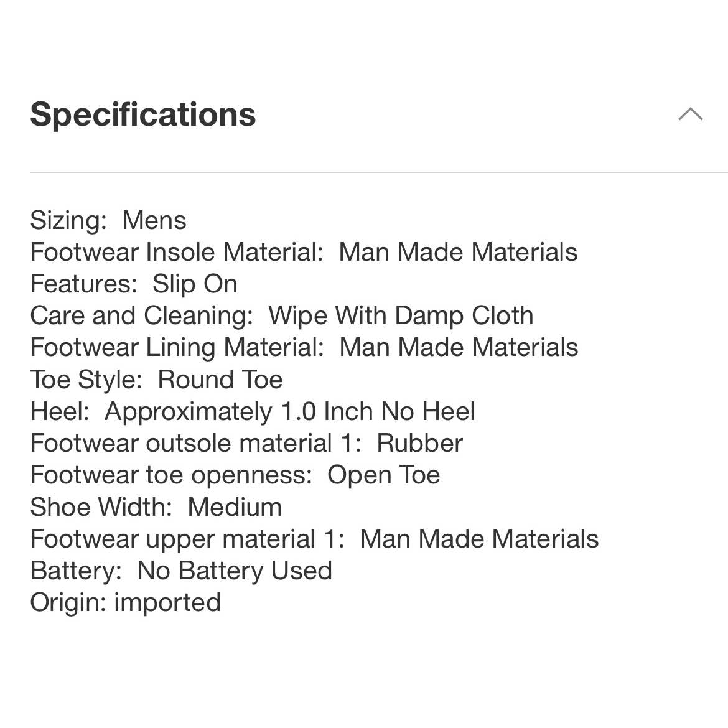The height and width of the screenshot is (728, 728).
Task: Select the Features: Slip On text
Action: [x=134, y=284]
